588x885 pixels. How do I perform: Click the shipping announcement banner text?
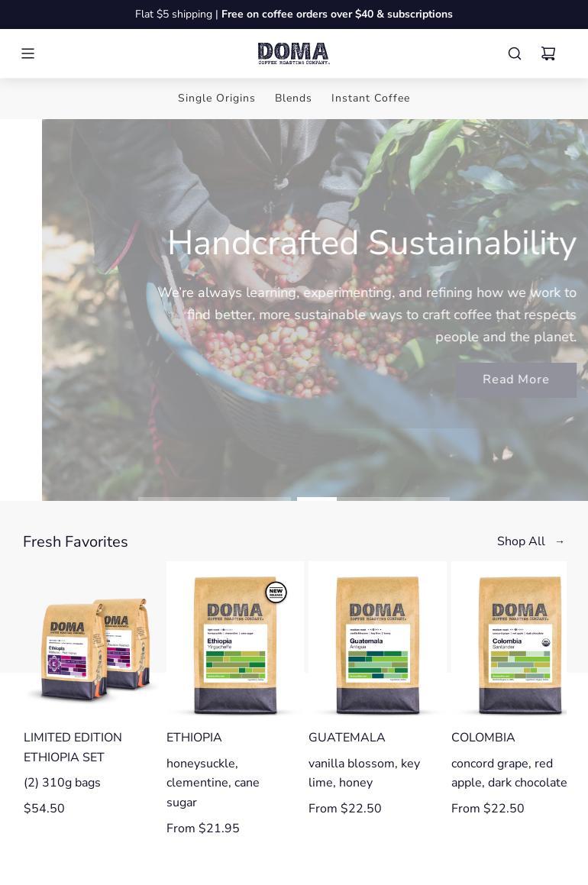pos(293,14)
